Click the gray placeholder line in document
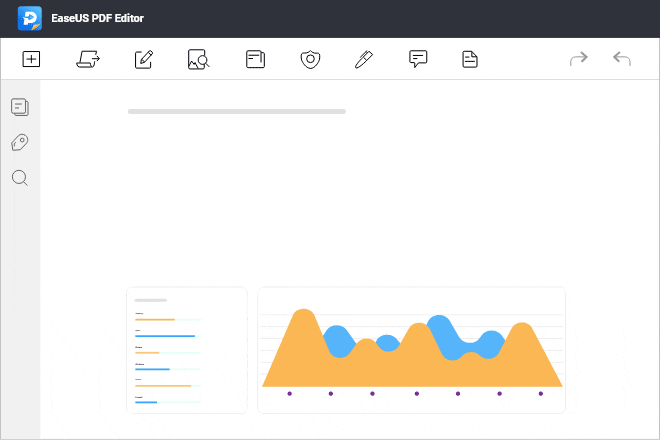Image resolution: width=660 pixels, height=440 pixels. [x=236, y=111]
